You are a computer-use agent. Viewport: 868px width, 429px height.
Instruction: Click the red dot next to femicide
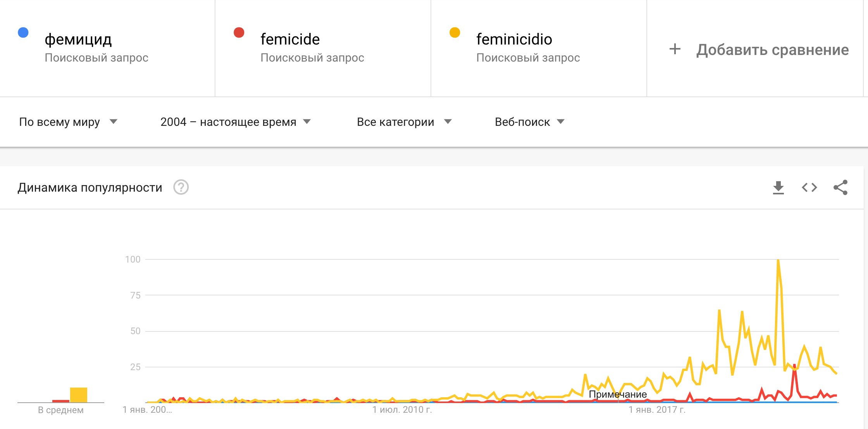pos(239,33)
